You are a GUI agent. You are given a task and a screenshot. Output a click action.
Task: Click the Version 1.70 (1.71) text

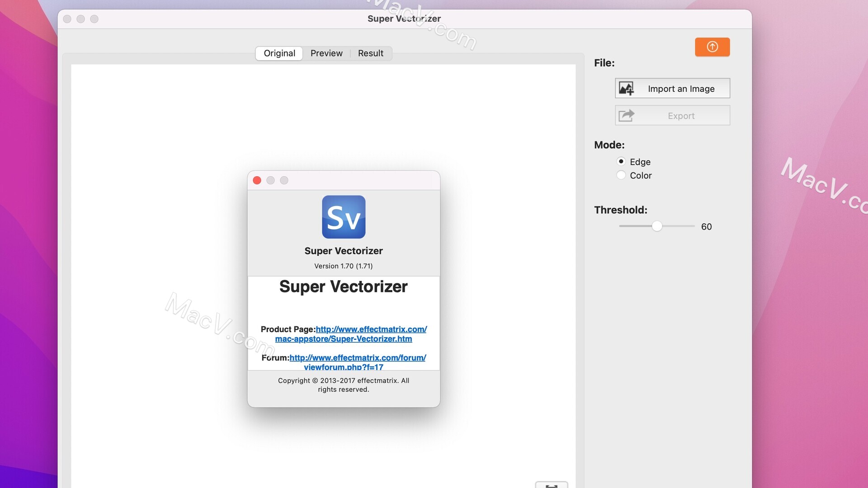(344, 266)
